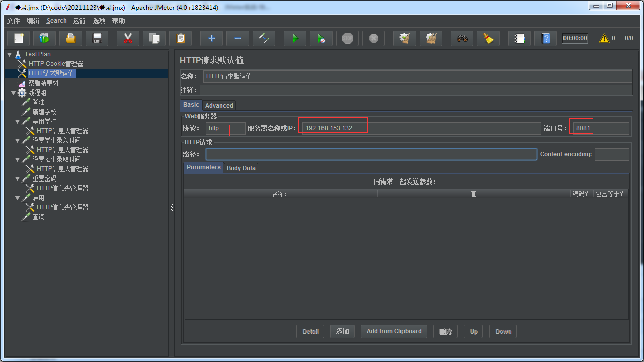
Task: Collapse the 启用 node arrow
Action: [x=18, y=198]
